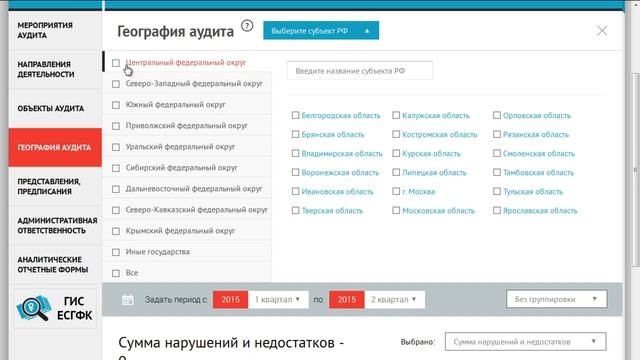Click the vertical page scrollbar
The image size is (640, 360).
[635, 169]
